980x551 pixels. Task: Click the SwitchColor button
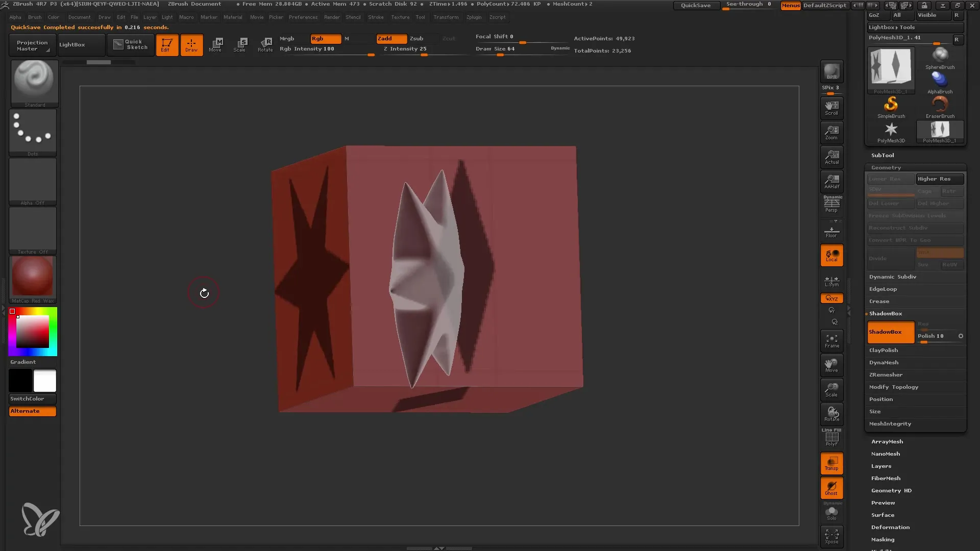point(33,398)
